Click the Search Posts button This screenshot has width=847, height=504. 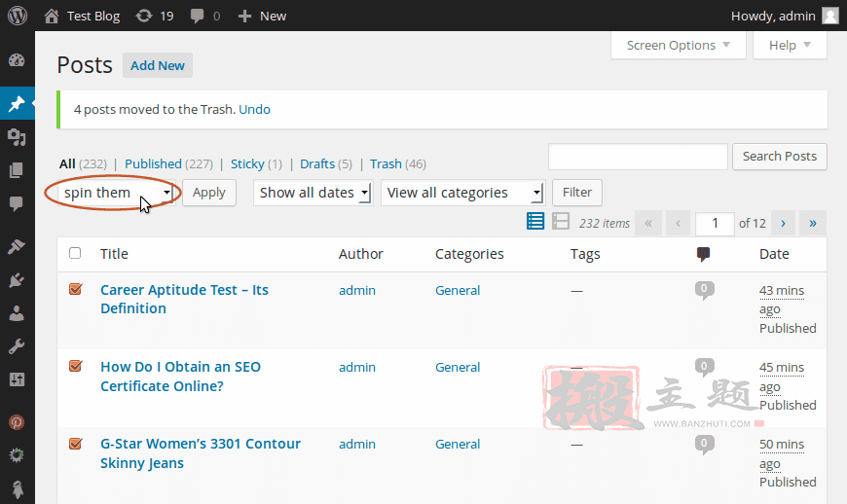pos(780,157)
